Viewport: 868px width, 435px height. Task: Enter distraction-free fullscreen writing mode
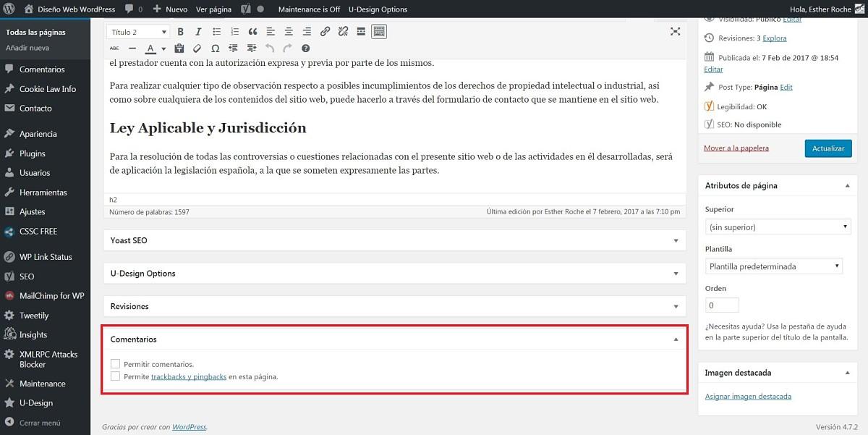(x=675, y=31)
